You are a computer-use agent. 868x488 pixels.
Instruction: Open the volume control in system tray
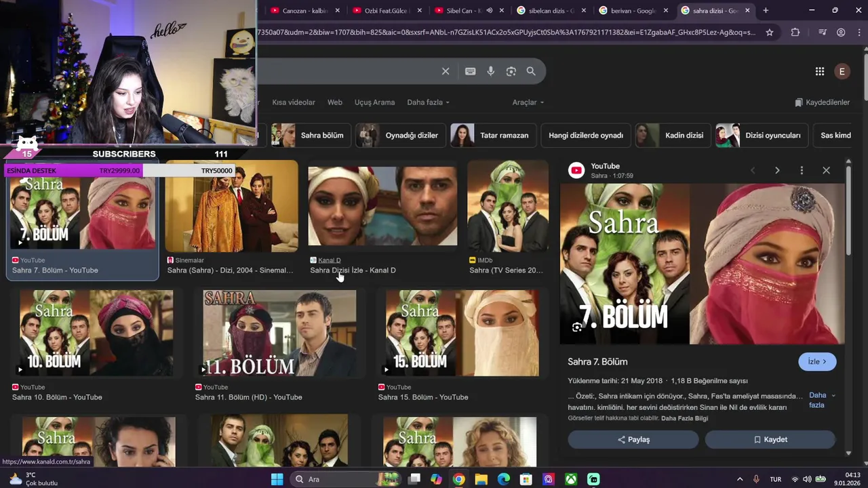pyautogui.click(x=806, y=479)
